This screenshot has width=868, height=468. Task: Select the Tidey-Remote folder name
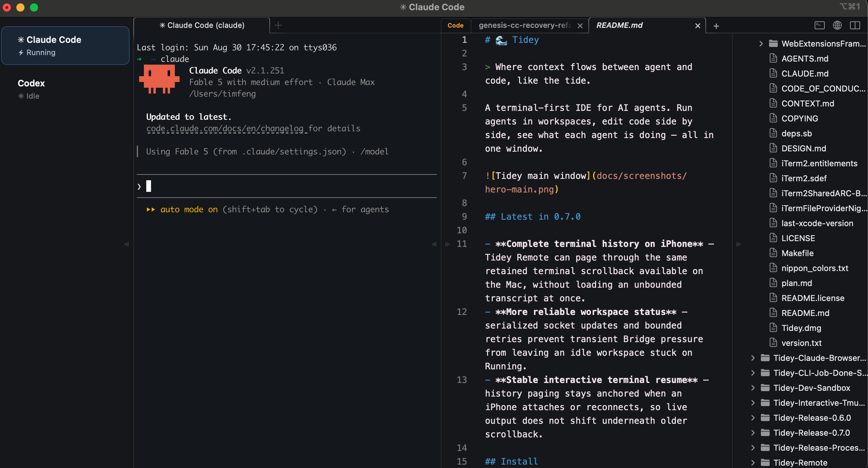tap(800, 463)
